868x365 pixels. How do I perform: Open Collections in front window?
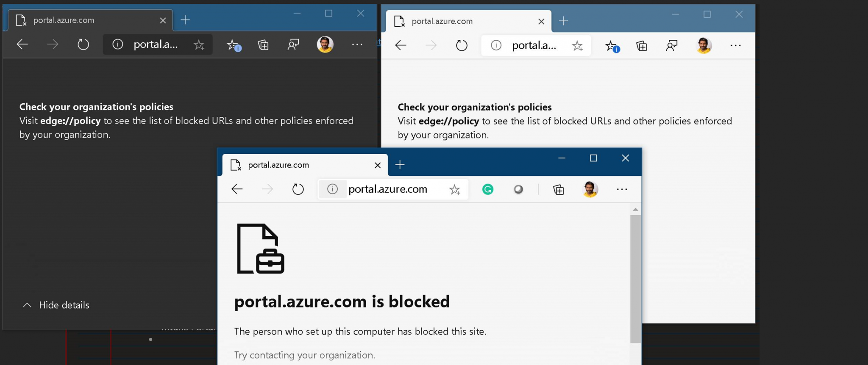click(x=559, y=189)
